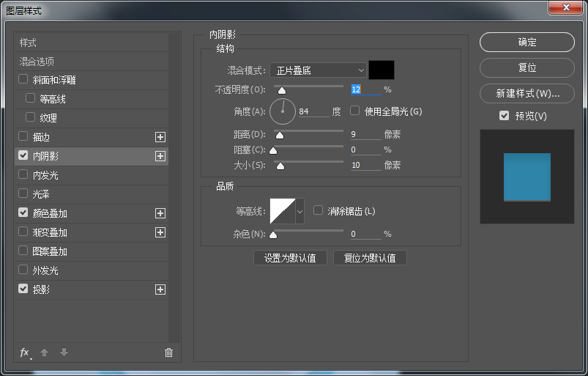Click the 杂色 value field
588x376 pixels.
tap(366, 234)
